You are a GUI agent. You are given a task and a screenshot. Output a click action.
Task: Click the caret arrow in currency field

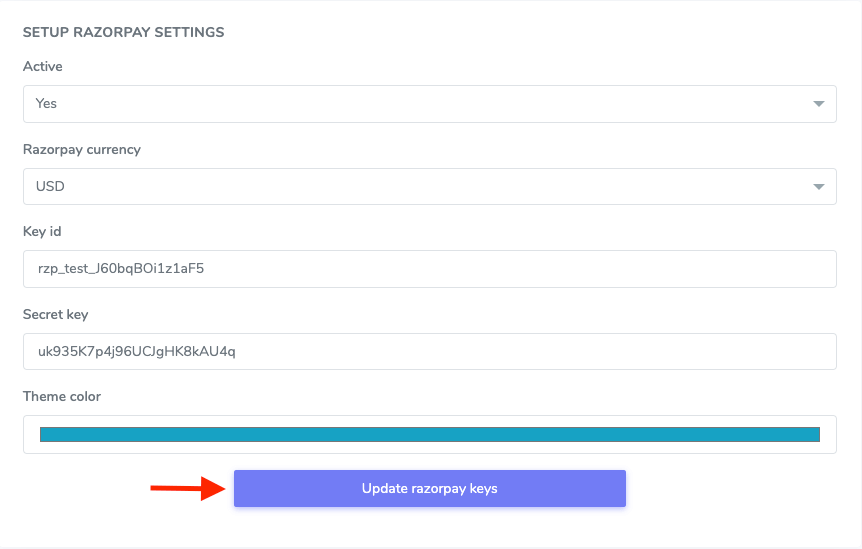pos(818,186)
